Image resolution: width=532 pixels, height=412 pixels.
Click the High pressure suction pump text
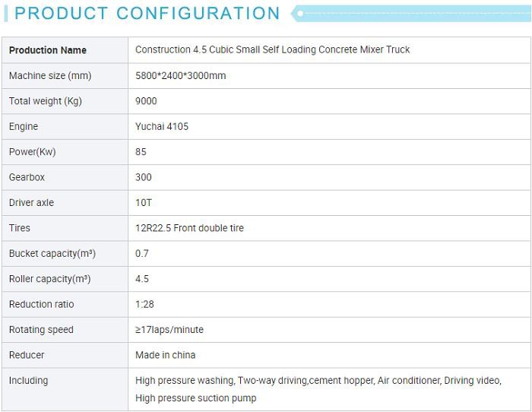click(195, 398)
